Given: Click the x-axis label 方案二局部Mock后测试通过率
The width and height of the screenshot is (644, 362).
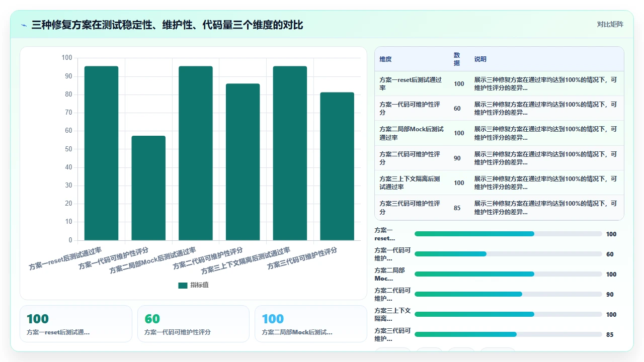Looking at the screenshot, I should (x=152, y=260).
